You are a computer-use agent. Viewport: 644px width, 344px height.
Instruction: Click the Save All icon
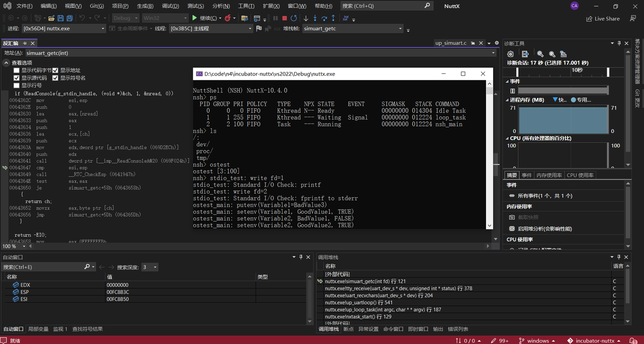69,18
